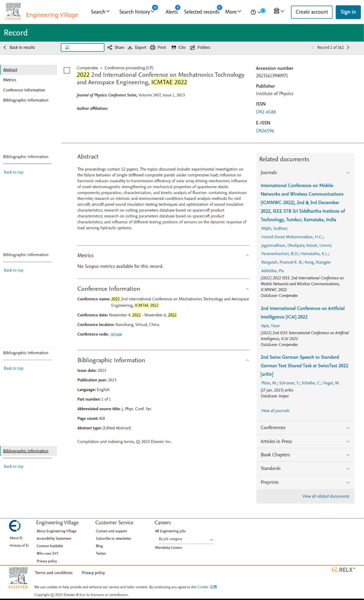The height and width of the screenshot is (600, 364).
Task: Open the More menu
Action: 233,12
